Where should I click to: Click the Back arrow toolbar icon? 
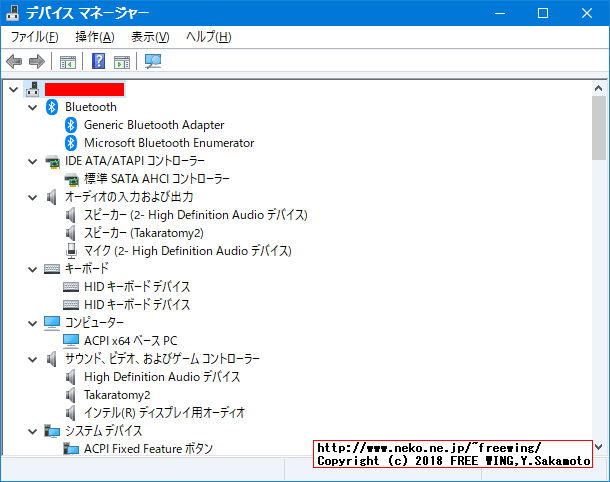tap(14, 61)
